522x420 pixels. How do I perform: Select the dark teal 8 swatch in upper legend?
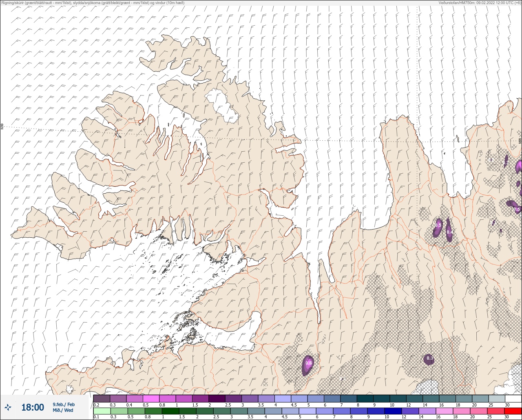point(365,398)
